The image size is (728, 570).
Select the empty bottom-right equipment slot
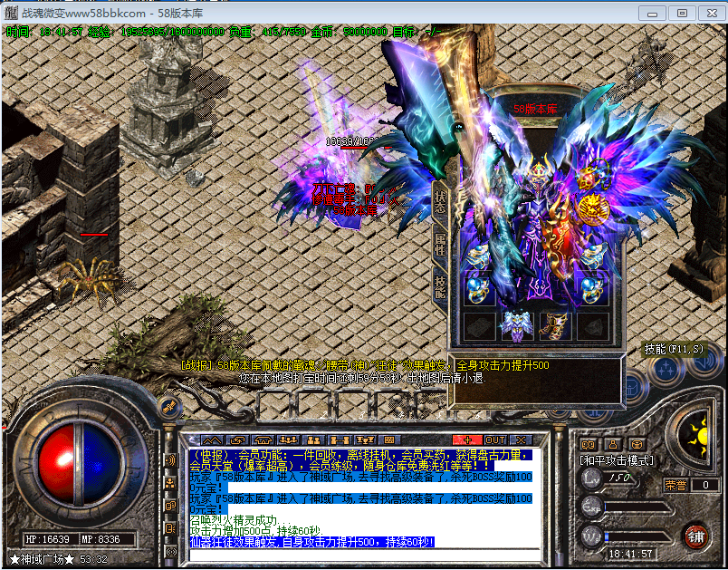[x=592, y=326]
